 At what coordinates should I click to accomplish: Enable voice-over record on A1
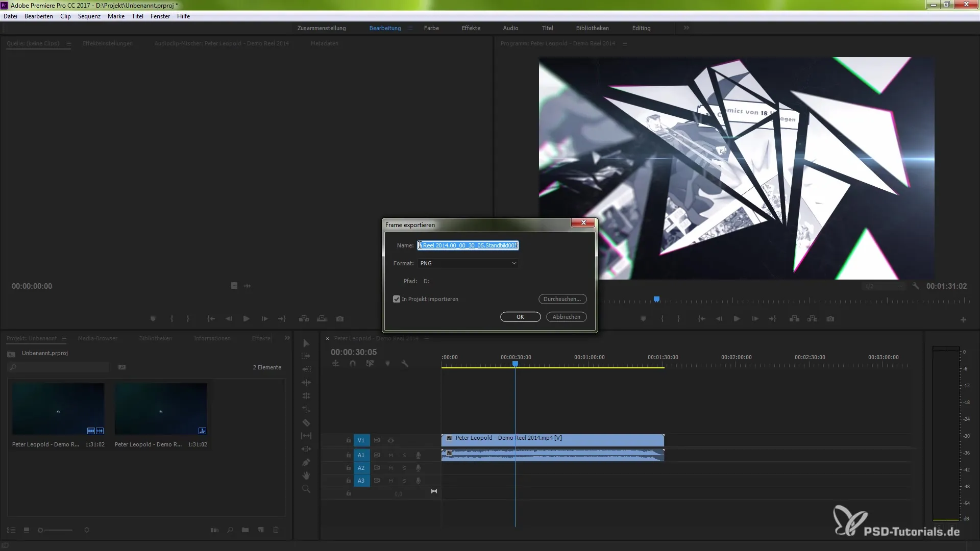(x=419, y=455)
